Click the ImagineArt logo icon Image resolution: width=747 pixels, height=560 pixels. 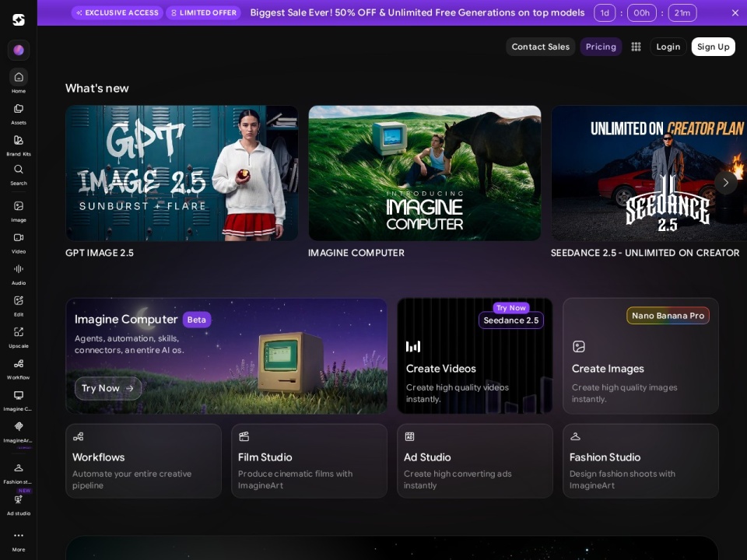pos(19,19)
